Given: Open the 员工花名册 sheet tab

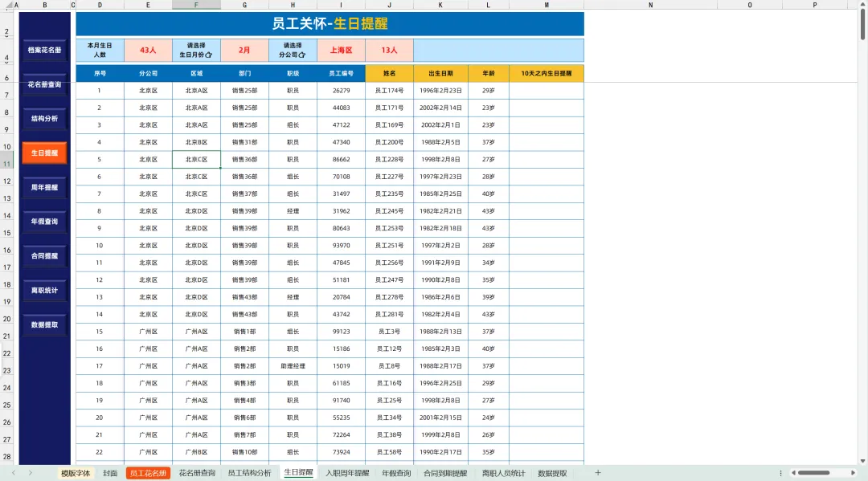Looking at the screenshot, I should [x=148, y=473].
